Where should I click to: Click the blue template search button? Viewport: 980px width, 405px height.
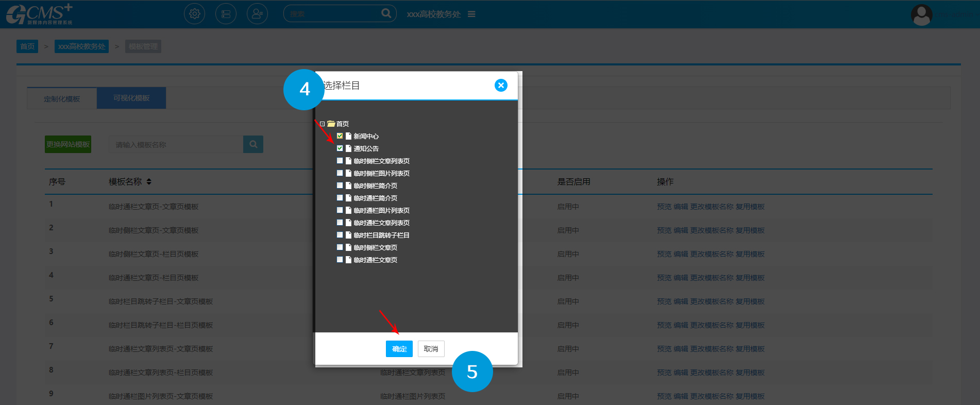(253, 144)
